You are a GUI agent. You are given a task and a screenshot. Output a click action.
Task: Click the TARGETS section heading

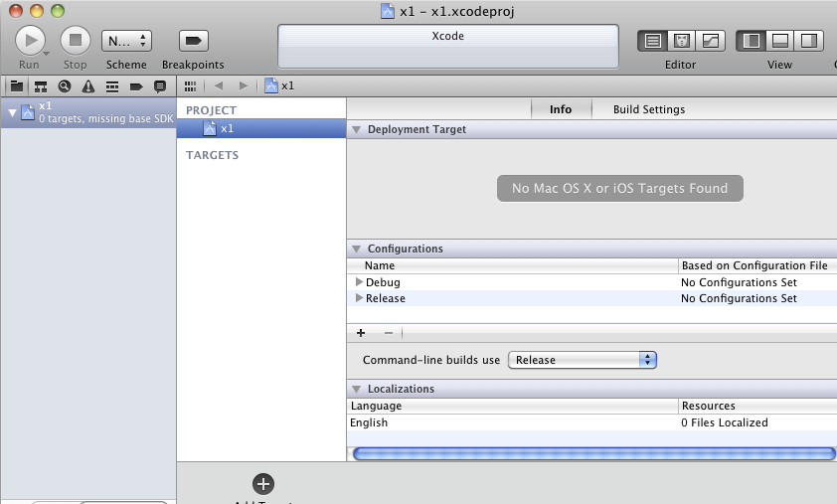(212, 155)
